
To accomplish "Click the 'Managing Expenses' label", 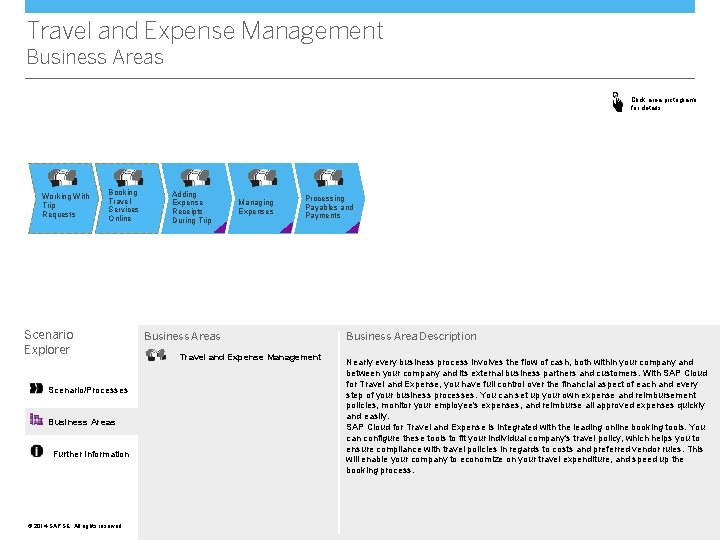I will [x=256, y=207].
